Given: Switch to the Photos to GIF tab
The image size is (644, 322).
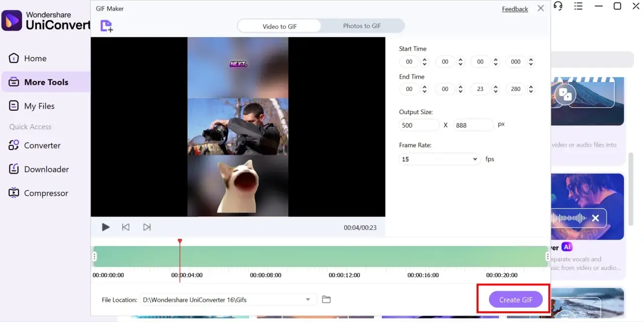Looking at the screenshot, I should [362, 26].
